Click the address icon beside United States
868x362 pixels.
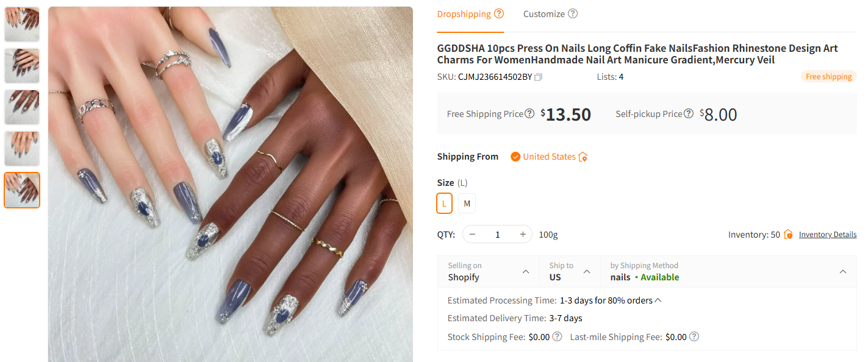click(x=582, y=156)
